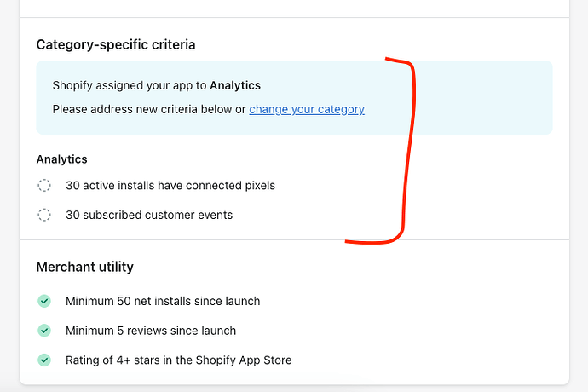The height and width of the screenshot is (392, 588).
Task: Click the "Merchant utility" section heading
Action: [85, 267]
